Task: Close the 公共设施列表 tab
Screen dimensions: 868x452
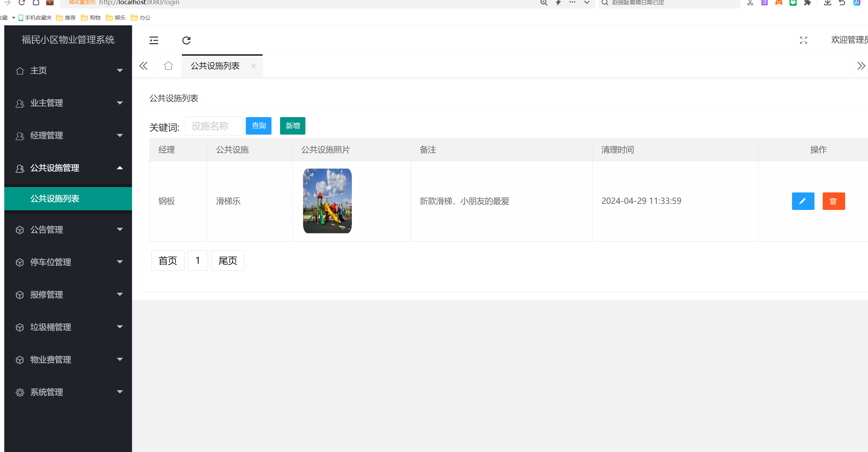Action: [x=253, y=66]
